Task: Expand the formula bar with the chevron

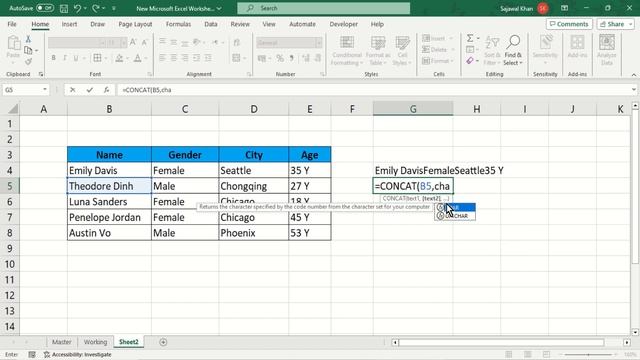Action: pos(633,90)
